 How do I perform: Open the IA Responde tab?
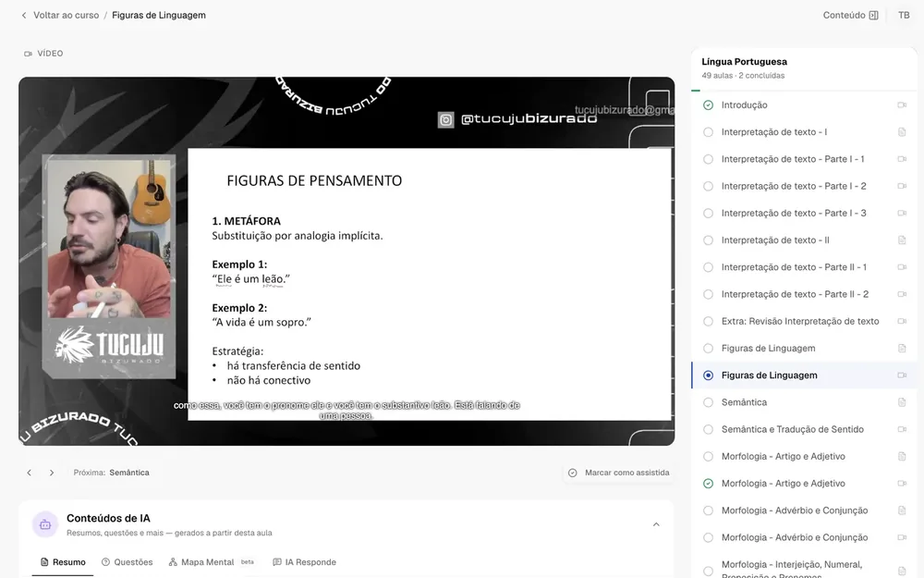(x=305, y=562)
